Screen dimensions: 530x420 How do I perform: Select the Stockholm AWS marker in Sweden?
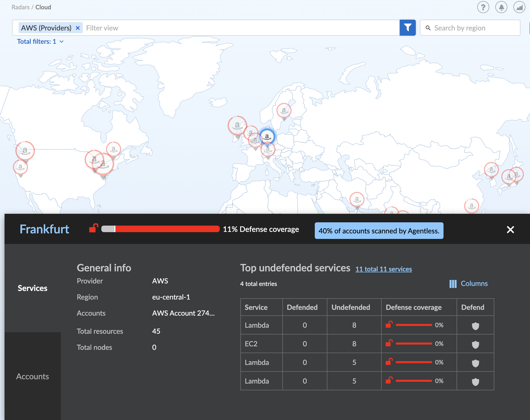click(x=284, y=111)
